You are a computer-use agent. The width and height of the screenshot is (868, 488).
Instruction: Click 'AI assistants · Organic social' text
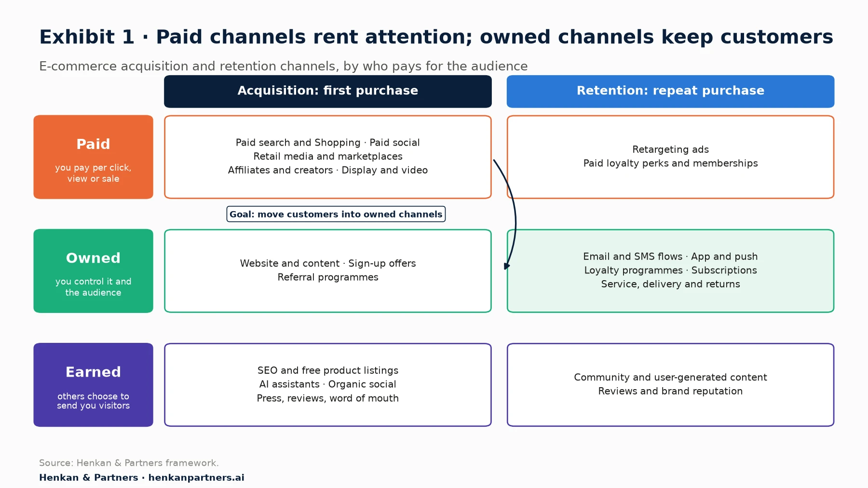pos(328,384)
